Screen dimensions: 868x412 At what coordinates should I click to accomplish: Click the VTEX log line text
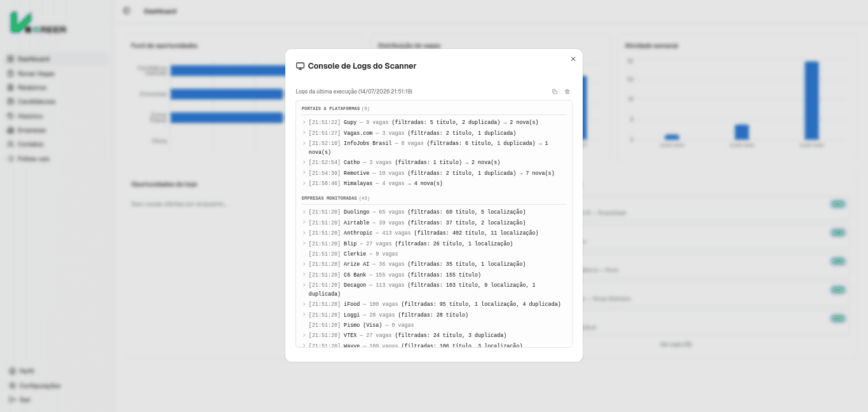coord(407,335)
